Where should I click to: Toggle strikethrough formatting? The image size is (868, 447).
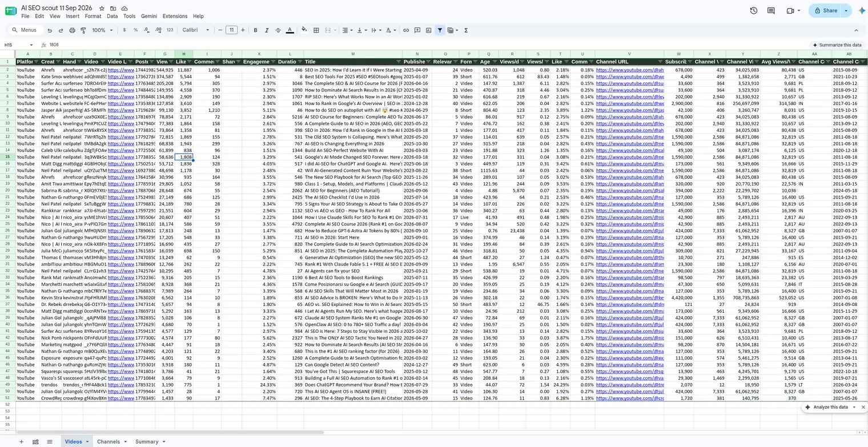click(x=278, y=30)
